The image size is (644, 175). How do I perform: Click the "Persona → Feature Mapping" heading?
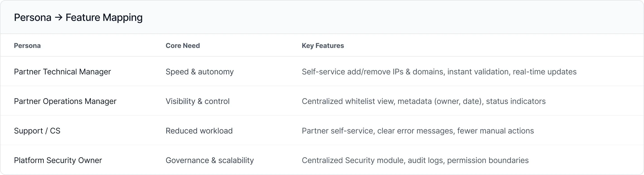click(x=78, y=18)
